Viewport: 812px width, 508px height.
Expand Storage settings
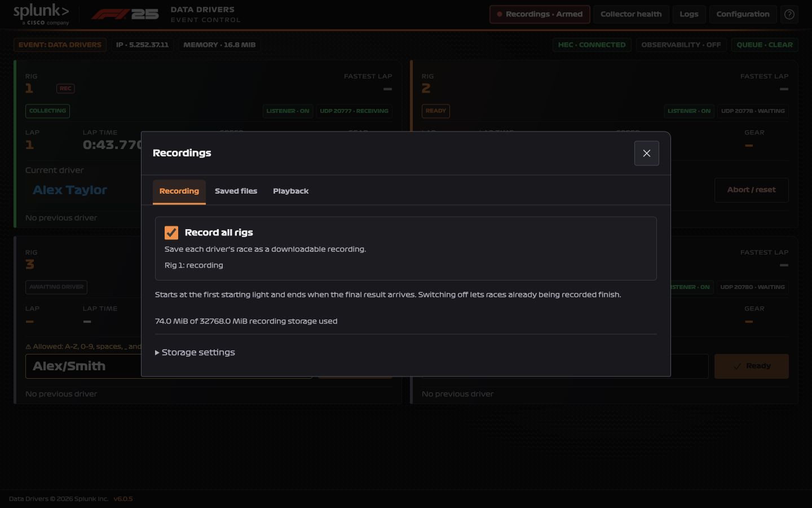(x=195, y=352)
